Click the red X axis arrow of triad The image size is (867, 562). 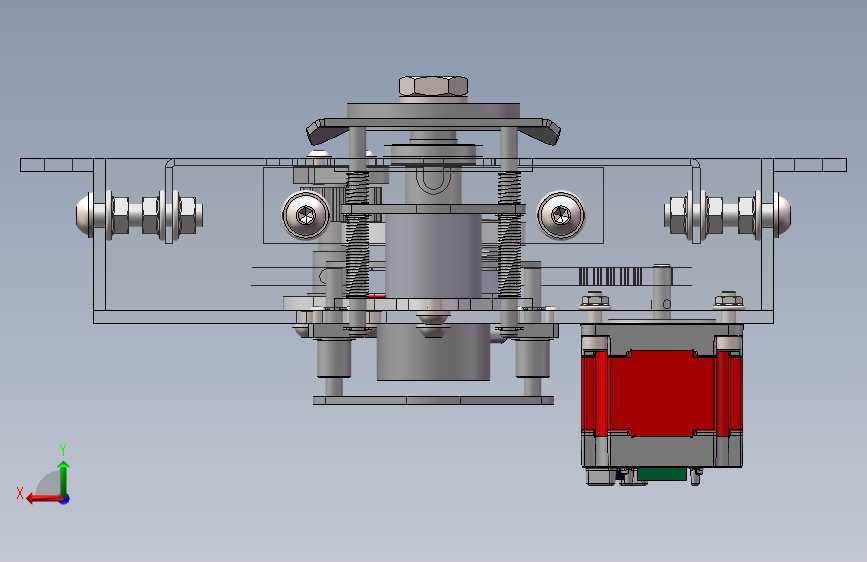click(x=43, y=499)
